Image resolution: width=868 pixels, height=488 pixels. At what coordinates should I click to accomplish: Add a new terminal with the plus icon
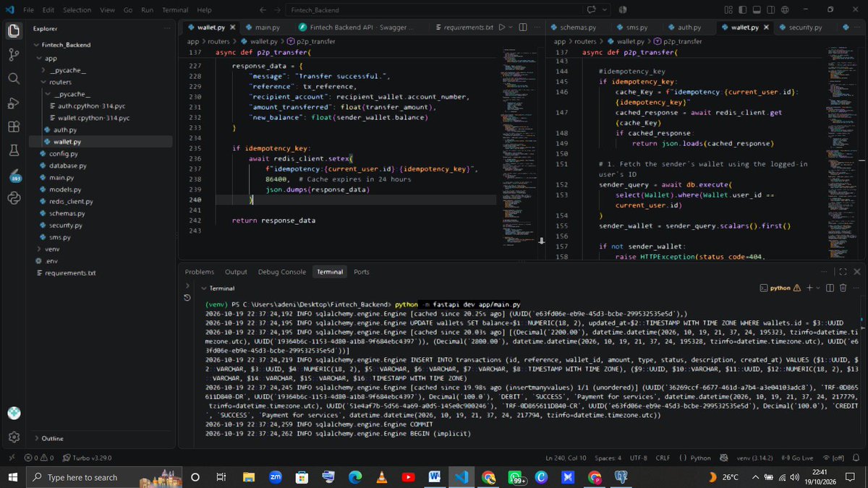[809, 288]
